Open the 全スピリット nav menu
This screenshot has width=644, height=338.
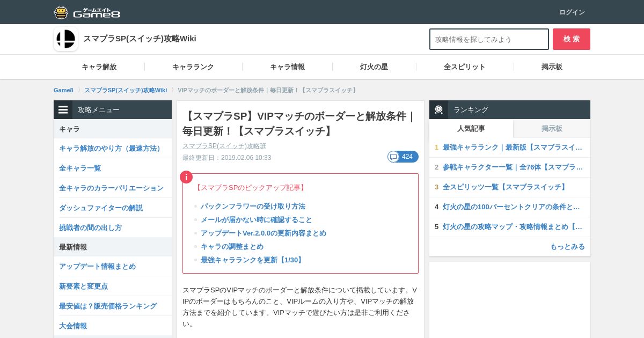click(465, 67)
